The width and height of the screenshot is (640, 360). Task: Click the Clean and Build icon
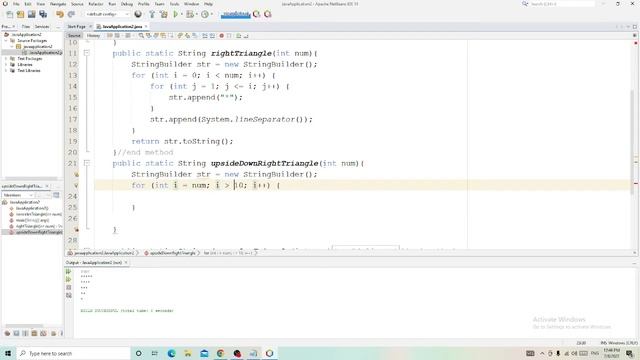coord(164,14)
